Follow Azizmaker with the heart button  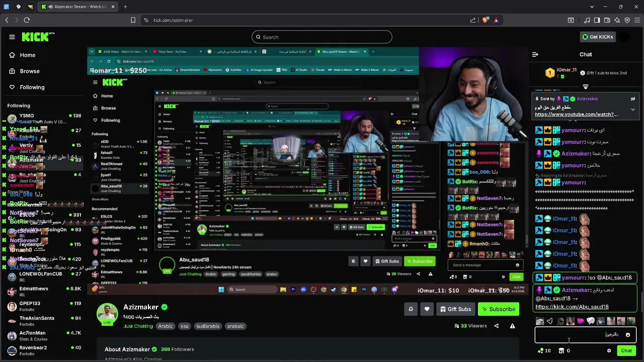point(427,309)
